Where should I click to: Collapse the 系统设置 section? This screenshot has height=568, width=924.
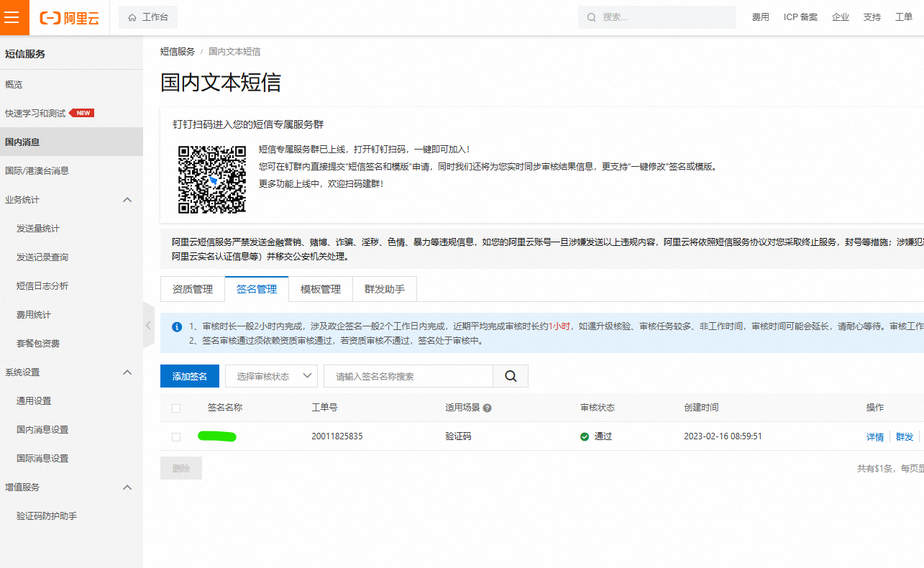click(x=128, y=372)
